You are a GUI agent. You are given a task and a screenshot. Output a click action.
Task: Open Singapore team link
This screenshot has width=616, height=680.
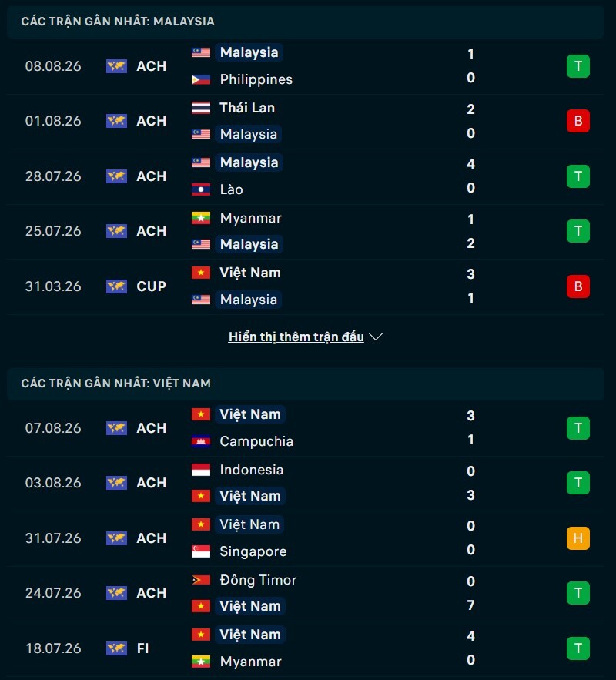point(253,551)
